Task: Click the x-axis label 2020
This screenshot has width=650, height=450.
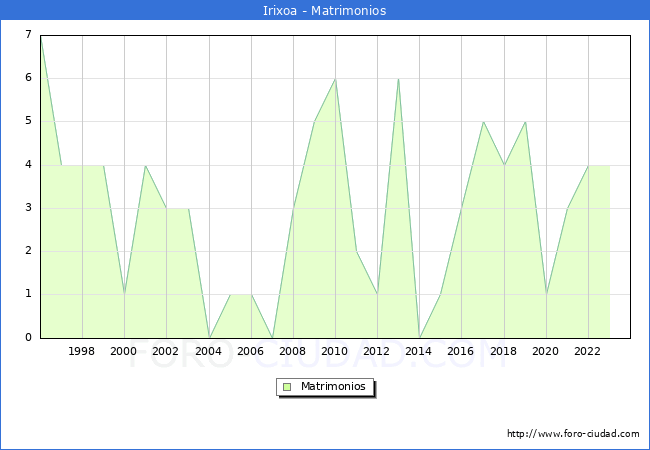Action: point(546,351)
